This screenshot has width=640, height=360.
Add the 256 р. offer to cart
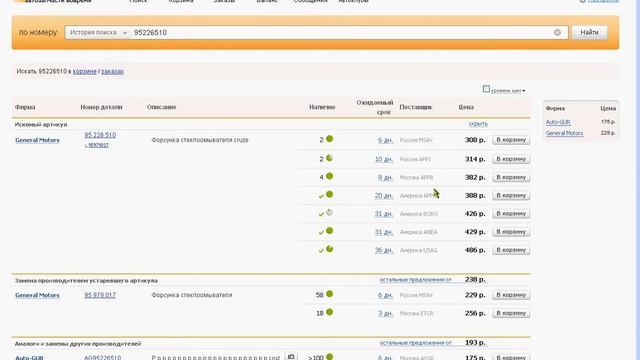(x=511, y=313)
